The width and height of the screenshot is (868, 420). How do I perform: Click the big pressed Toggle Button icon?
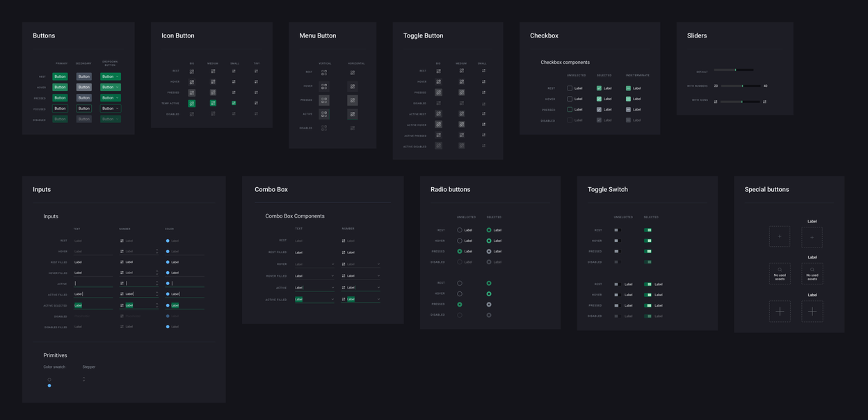(438, 92)
